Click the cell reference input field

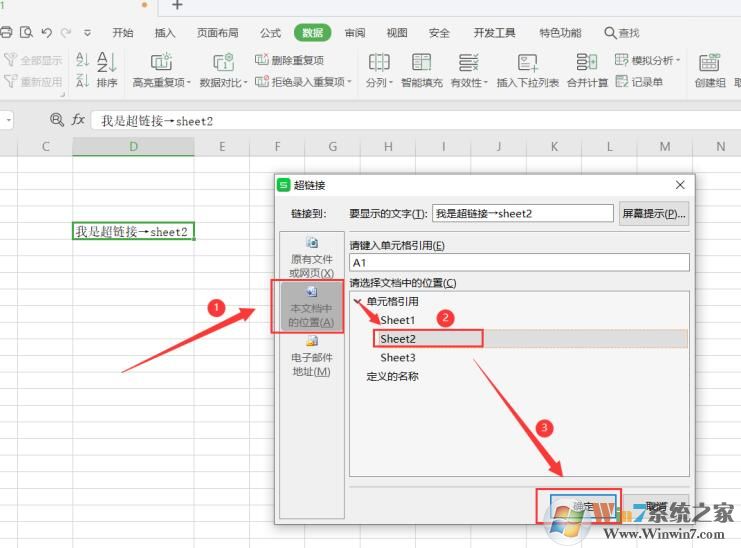tap(518, 263)
